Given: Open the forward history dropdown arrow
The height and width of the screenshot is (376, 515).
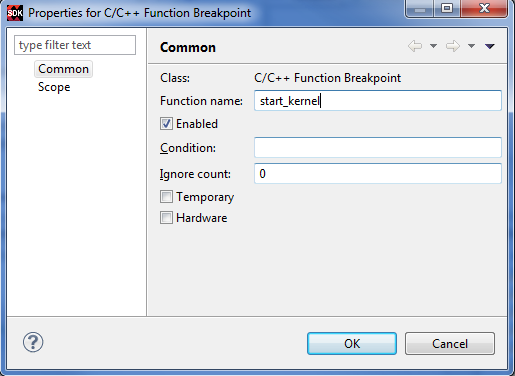Looking at the screenshot, I should tap(471, 46).
